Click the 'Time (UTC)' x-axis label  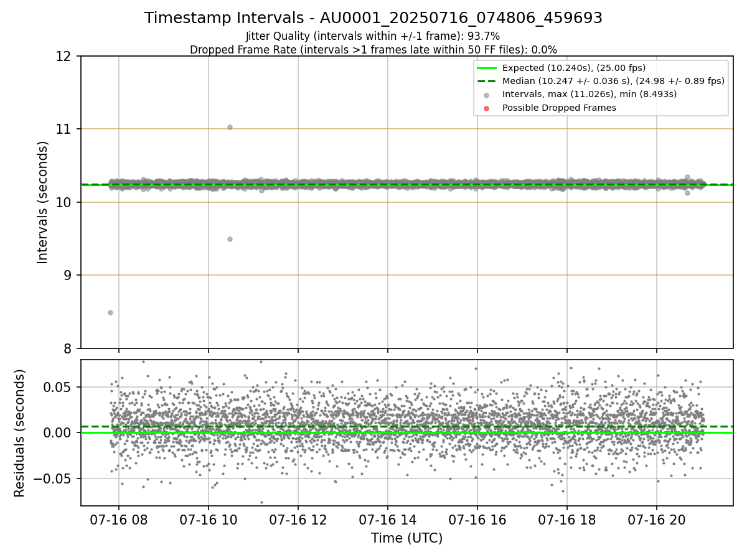(406, 538)
